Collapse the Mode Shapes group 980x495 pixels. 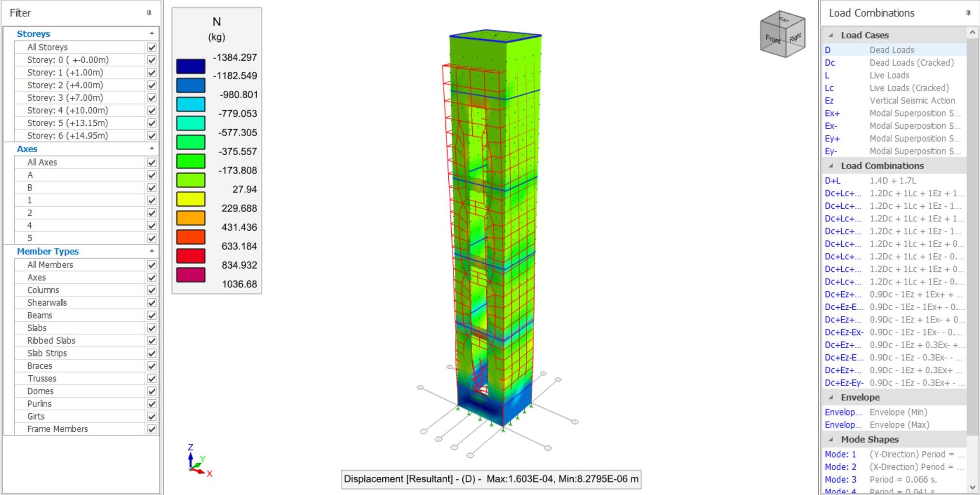pyautogui.click(x=831, y=439)
